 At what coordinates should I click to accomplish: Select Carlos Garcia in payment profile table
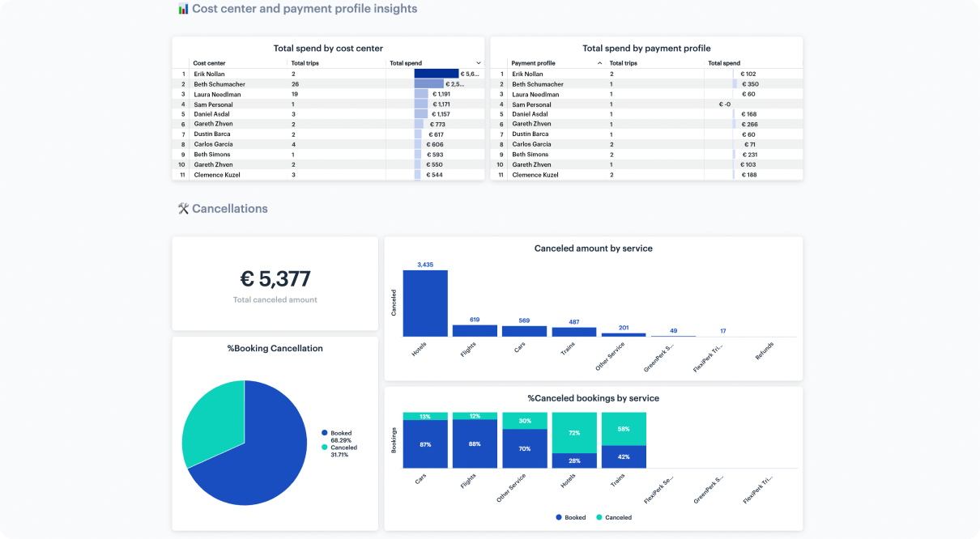tap(531, 144)
